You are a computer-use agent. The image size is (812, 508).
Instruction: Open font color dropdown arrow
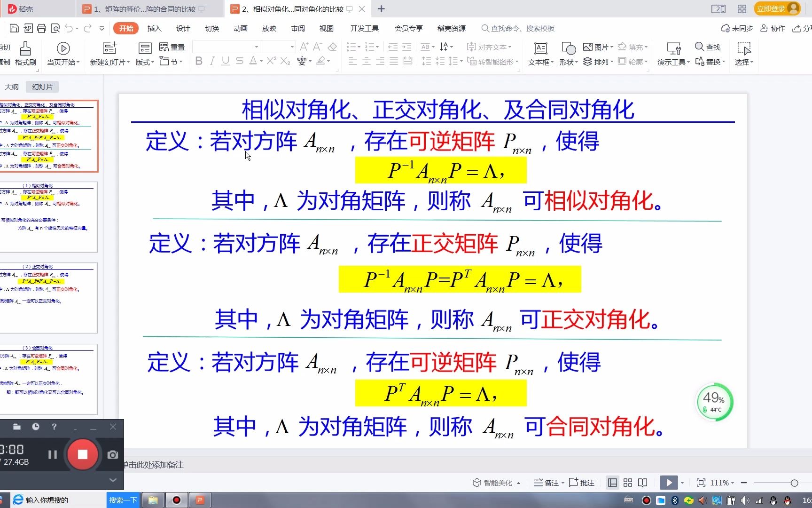[261, 61]
